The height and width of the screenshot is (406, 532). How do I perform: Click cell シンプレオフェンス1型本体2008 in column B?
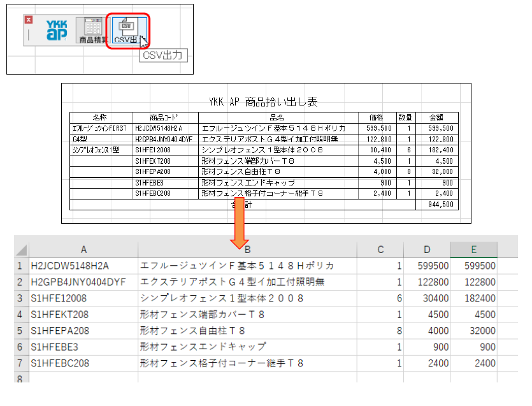247,298
